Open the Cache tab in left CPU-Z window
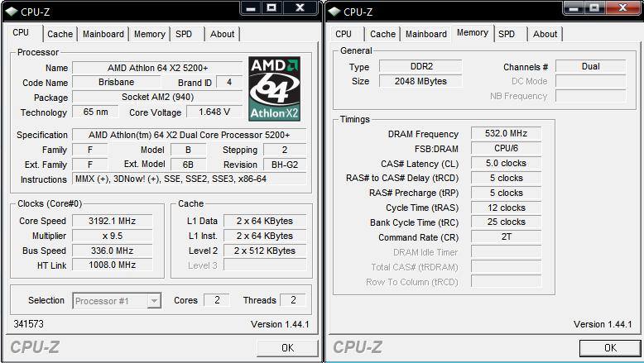The height and width of the screenshot is (363, 644). click(x=60, y=34)
